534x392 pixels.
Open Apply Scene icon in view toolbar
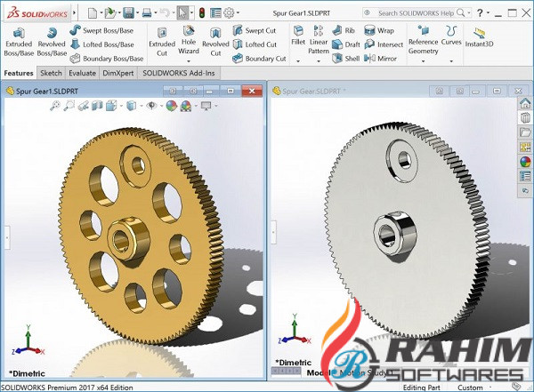tap(186, 106)
